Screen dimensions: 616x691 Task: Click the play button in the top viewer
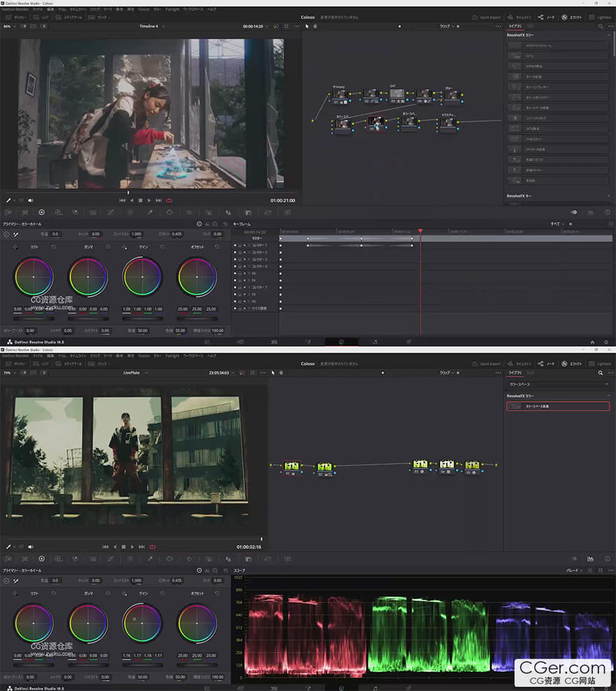150,200
